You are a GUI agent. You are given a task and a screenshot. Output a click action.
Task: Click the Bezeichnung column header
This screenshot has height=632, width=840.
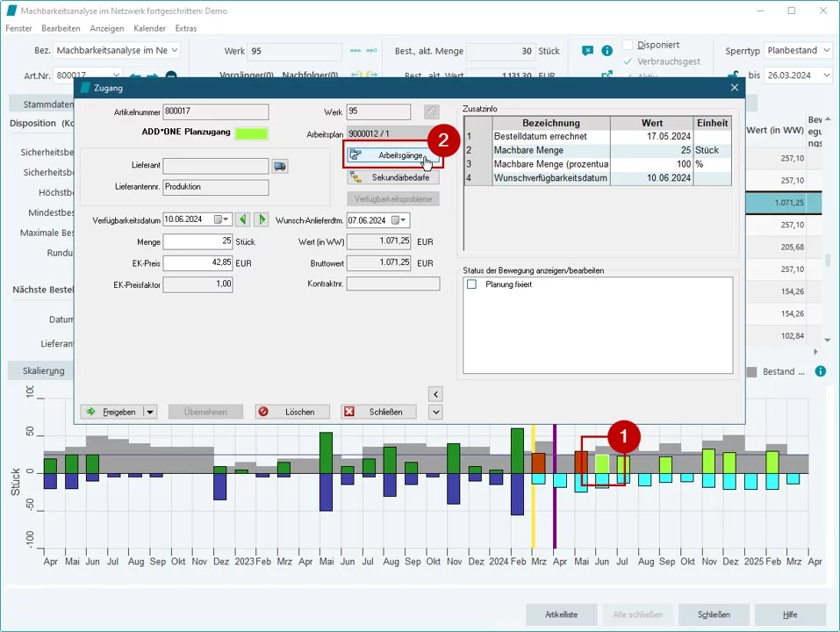click(551, 123)
